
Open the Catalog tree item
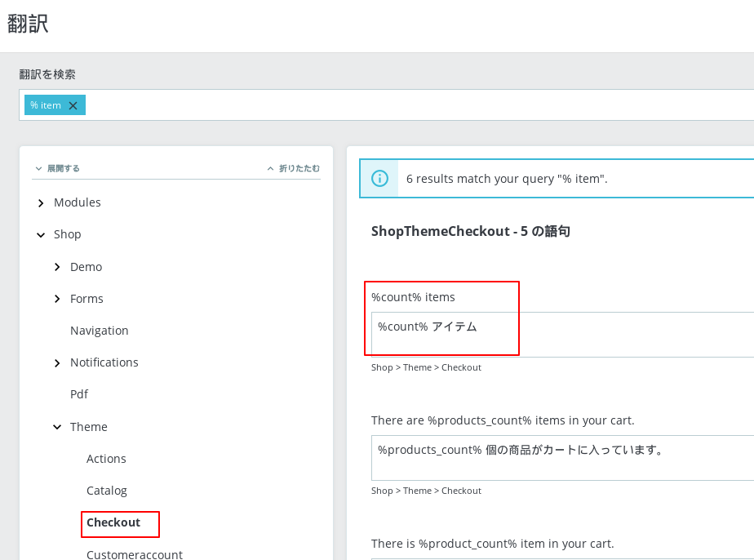coord(107,491)
